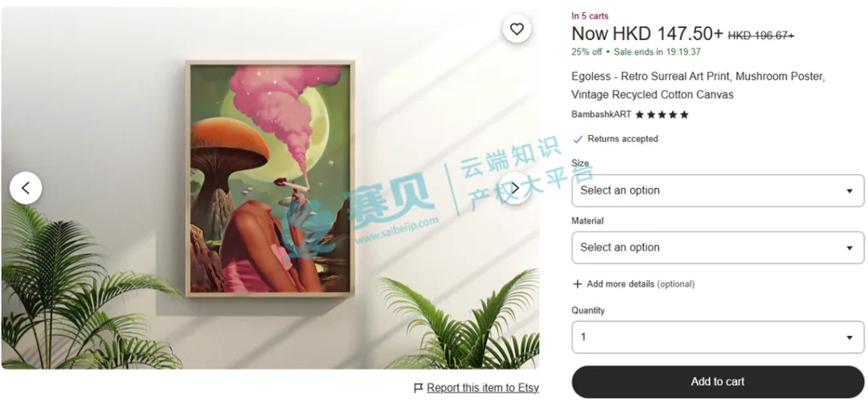The width and height of the screenshot is (868, 401).
Task: Click the Size dropdown arrow
Action: [x=850, y=191]
